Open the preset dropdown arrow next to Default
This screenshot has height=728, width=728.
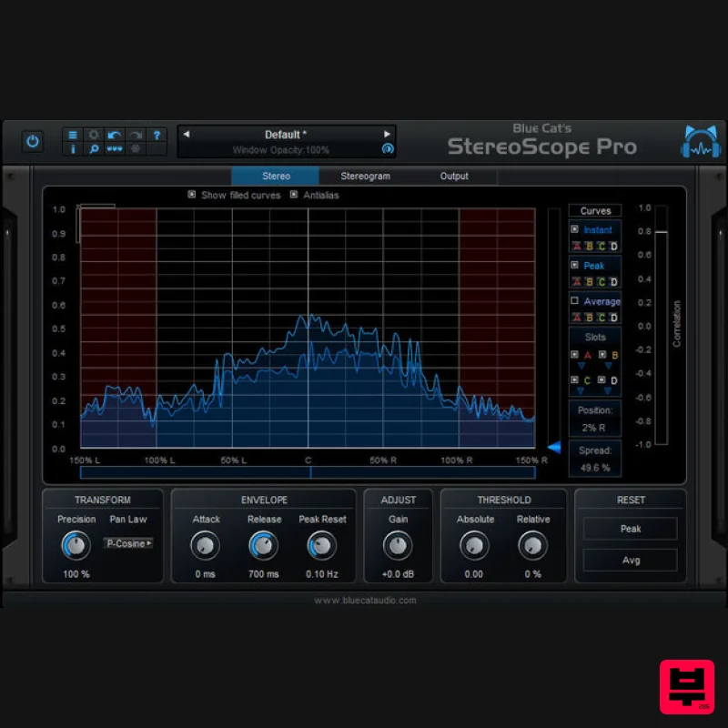click(x=386, y=134)
